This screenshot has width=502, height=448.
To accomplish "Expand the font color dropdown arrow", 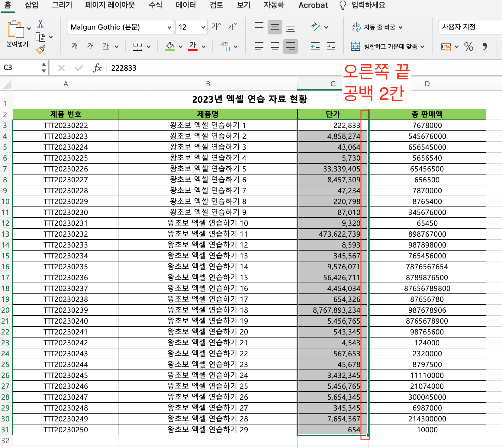I will tap(204, 47).
